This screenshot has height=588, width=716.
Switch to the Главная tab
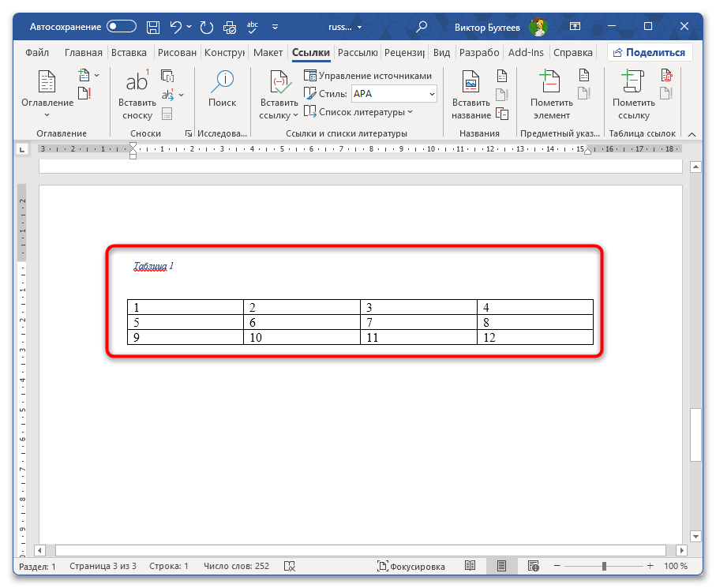click(x=84, y=53)
